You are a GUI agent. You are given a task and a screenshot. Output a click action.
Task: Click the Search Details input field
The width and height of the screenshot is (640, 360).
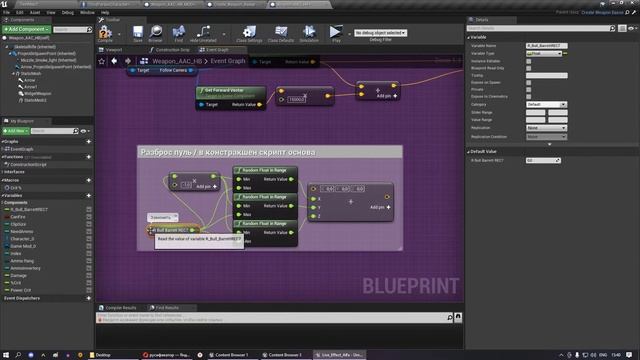[538, 28]
